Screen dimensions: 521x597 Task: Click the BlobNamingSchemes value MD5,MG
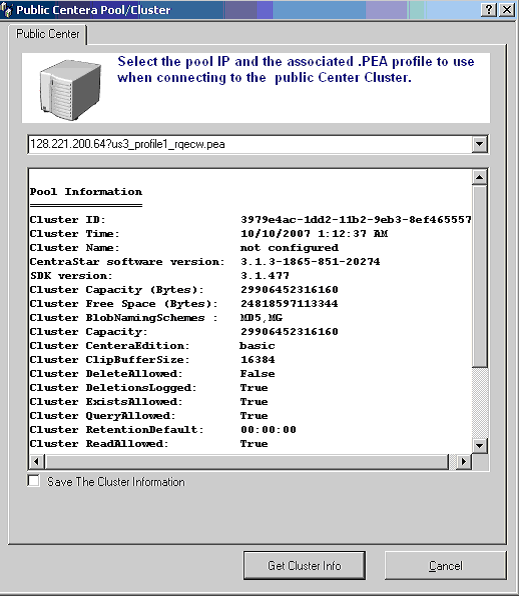coord(262,318)
